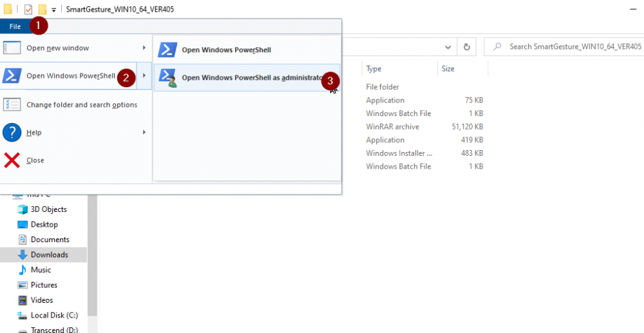Open the Customize Quick Access Toolbar dropdown
Screen dimensions: 644x333
point(54,10)
